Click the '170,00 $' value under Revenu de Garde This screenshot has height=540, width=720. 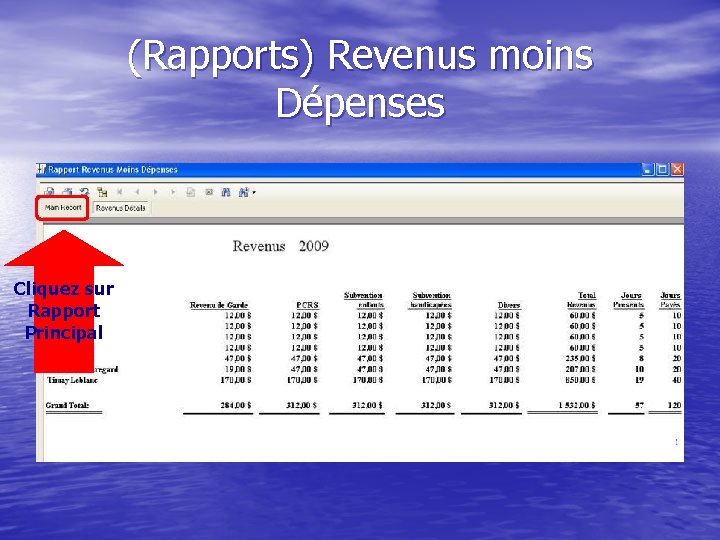pos(236,380)
